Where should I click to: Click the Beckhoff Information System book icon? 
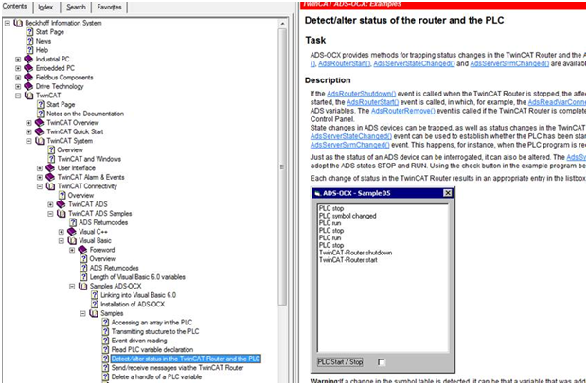[18, 23]
